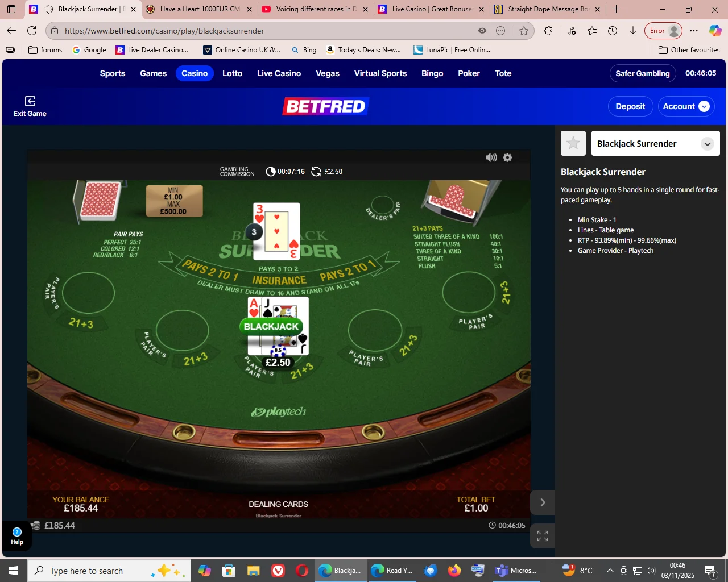Go to the Poker section
This screenshot has width=728, height=582.
[x=469, y=73]
